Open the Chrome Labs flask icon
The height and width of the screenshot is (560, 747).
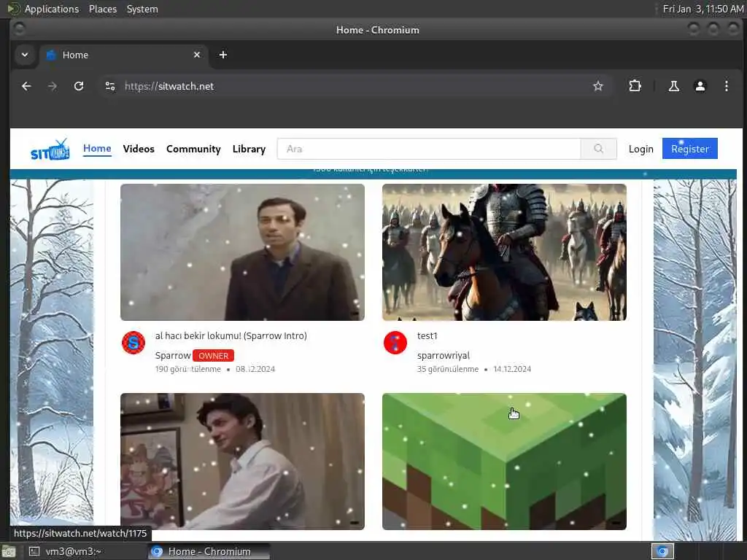[673, 86]
